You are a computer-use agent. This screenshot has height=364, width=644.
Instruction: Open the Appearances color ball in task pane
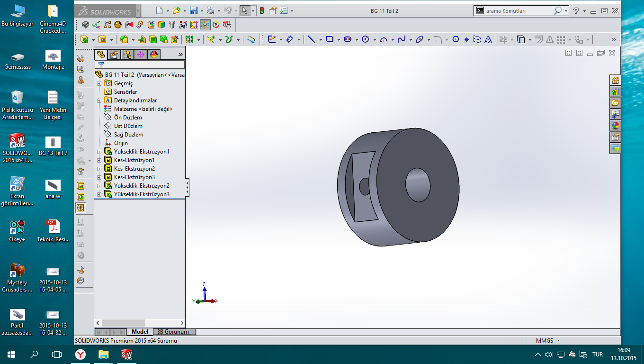pos(615,126)
